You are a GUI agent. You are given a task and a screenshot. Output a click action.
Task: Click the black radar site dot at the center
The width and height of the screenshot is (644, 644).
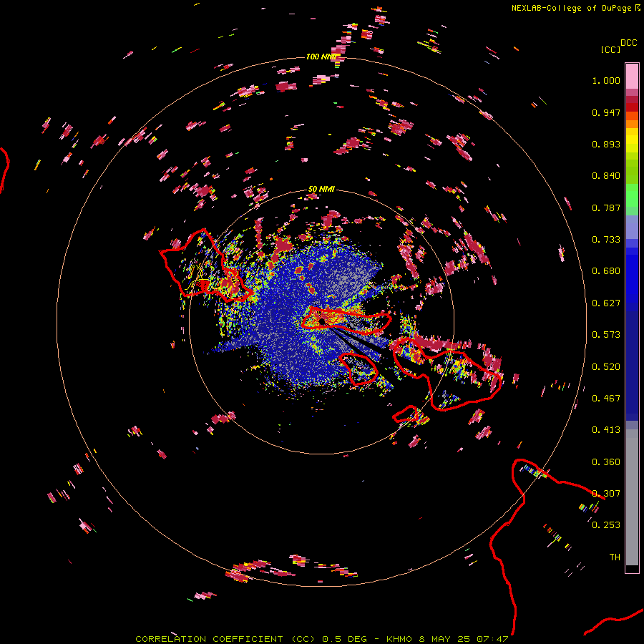(322, 321)
